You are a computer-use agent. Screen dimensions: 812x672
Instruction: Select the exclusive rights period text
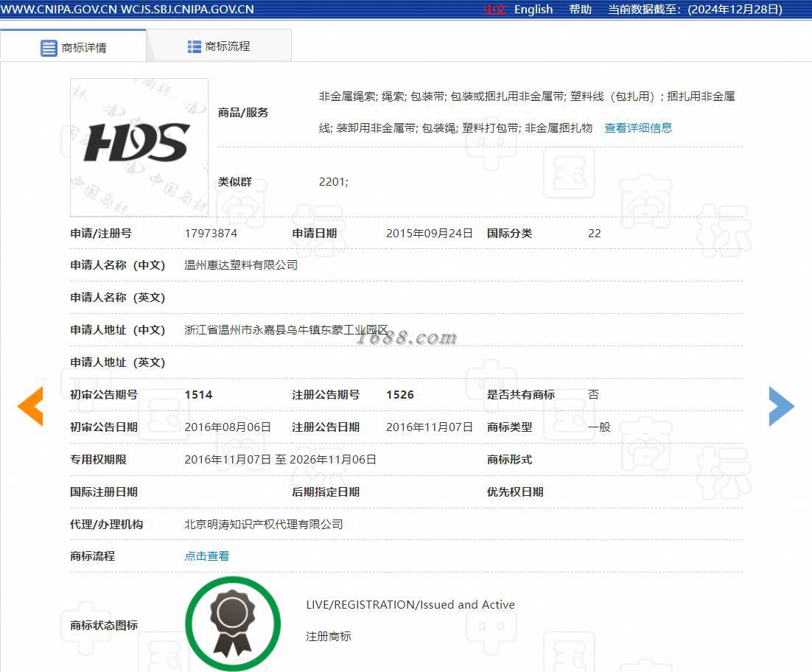point(280,460)
